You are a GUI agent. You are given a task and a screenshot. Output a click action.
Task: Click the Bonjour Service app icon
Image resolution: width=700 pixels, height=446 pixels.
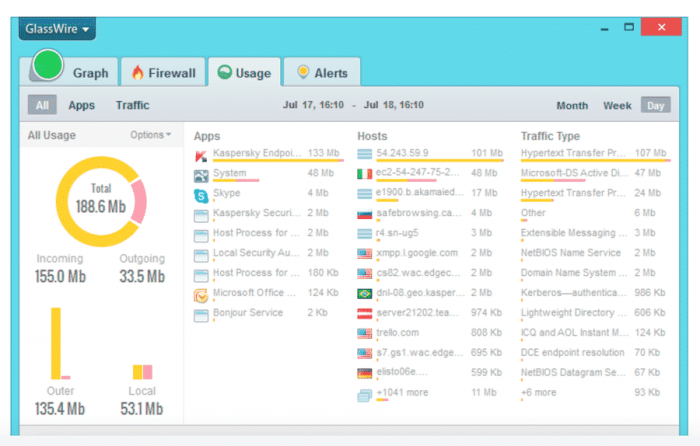[201, 316]
